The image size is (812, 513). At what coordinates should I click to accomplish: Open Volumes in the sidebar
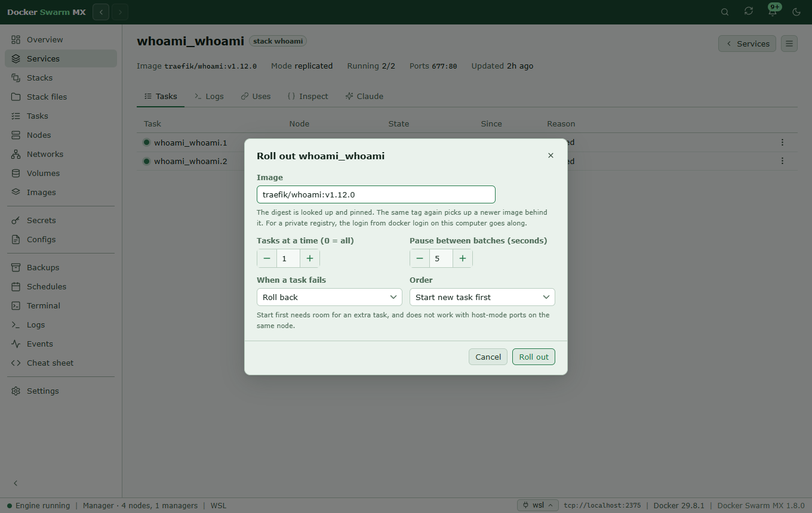61,173
